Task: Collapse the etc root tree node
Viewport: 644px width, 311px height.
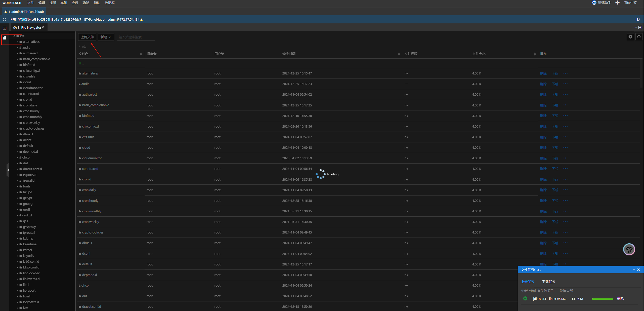Action: coord(14,36)
